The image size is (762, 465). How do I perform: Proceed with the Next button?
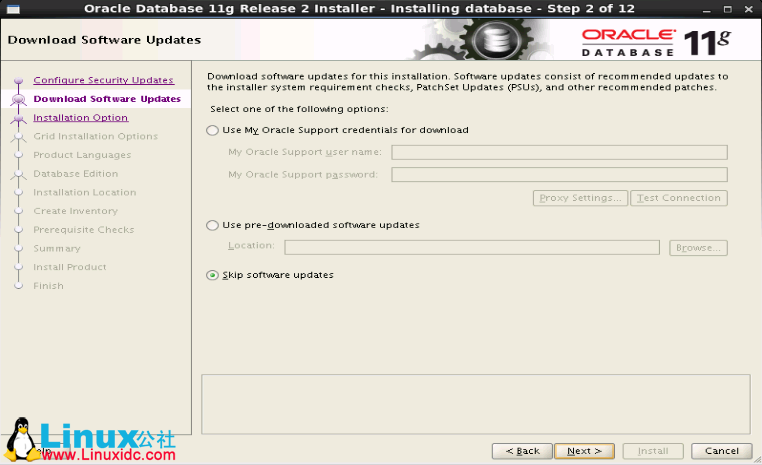point(585,451)
